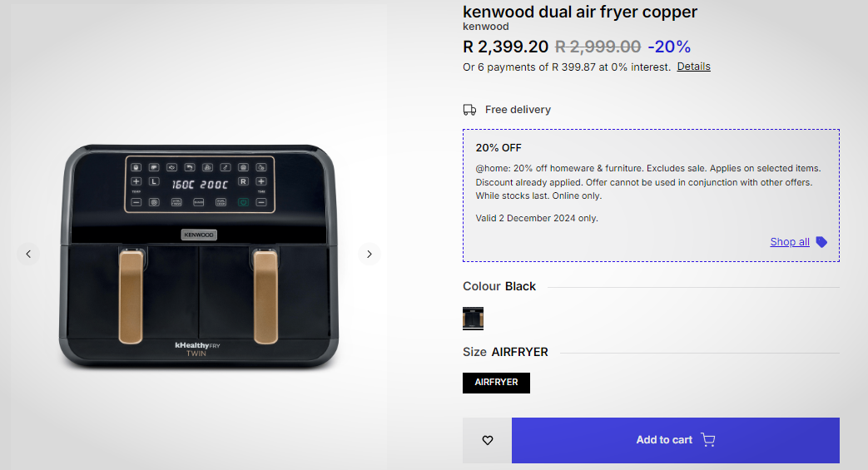Open the kenwood brand link under title
This screenshot has width=868, height=470.
pos(486,27)
